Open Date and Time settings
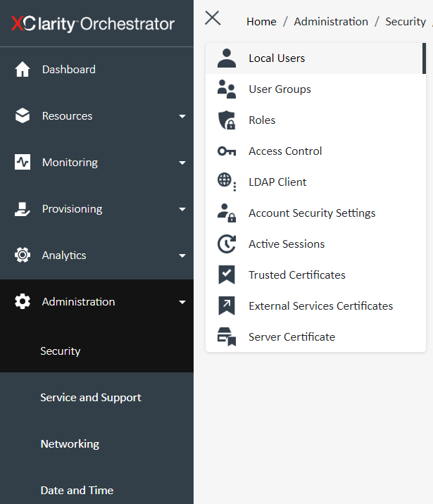Image resolution: width=433 pixels, height=504 pixels. (x=77, y=491)
